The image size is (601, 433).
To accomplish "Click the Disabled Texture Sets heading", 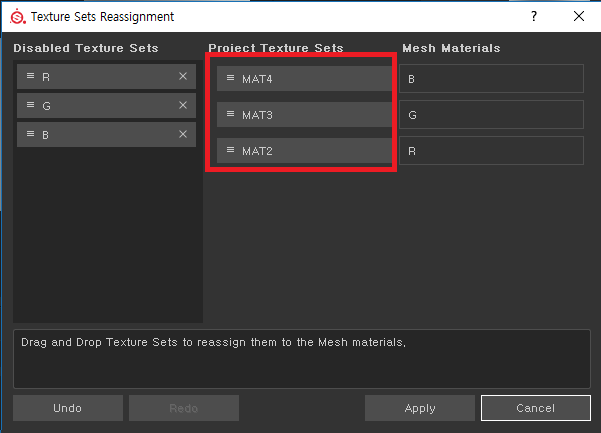I will click(86, 48).
